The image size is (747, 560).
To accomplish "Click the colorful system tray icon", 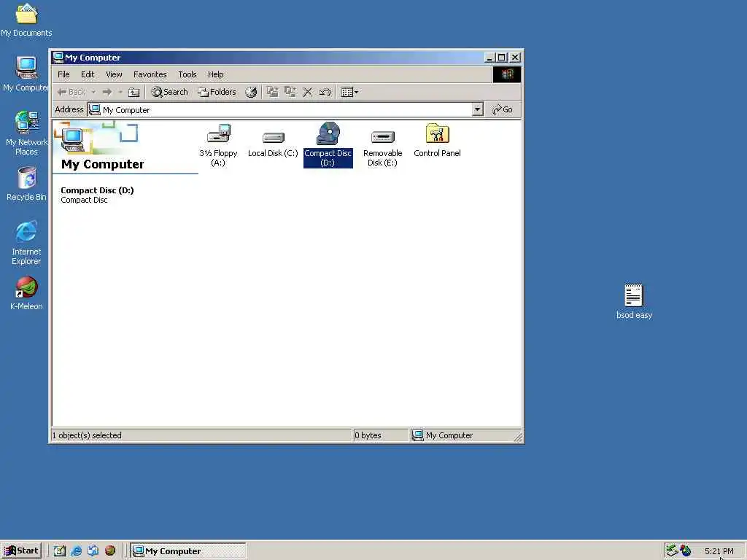I will (x=686, y=551).
